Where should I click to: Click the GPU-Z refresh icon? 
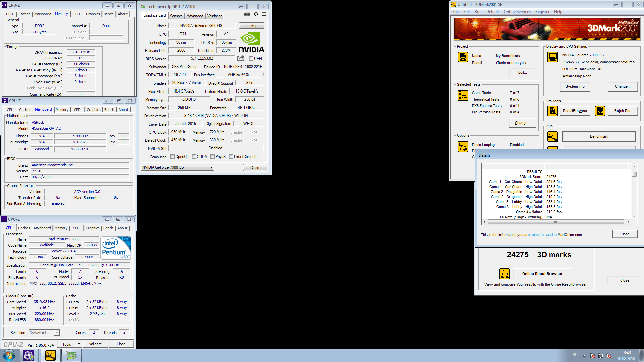[256, 14]
